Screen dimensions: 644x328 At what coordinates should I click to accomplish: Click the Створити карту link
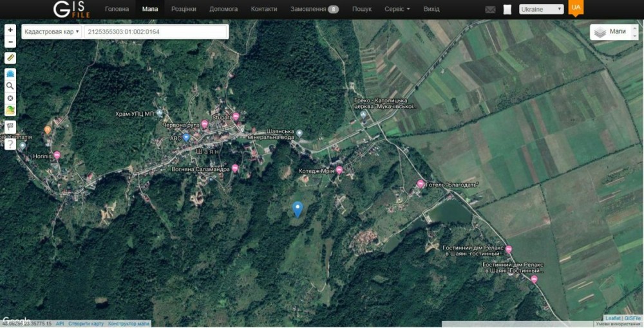86,324
